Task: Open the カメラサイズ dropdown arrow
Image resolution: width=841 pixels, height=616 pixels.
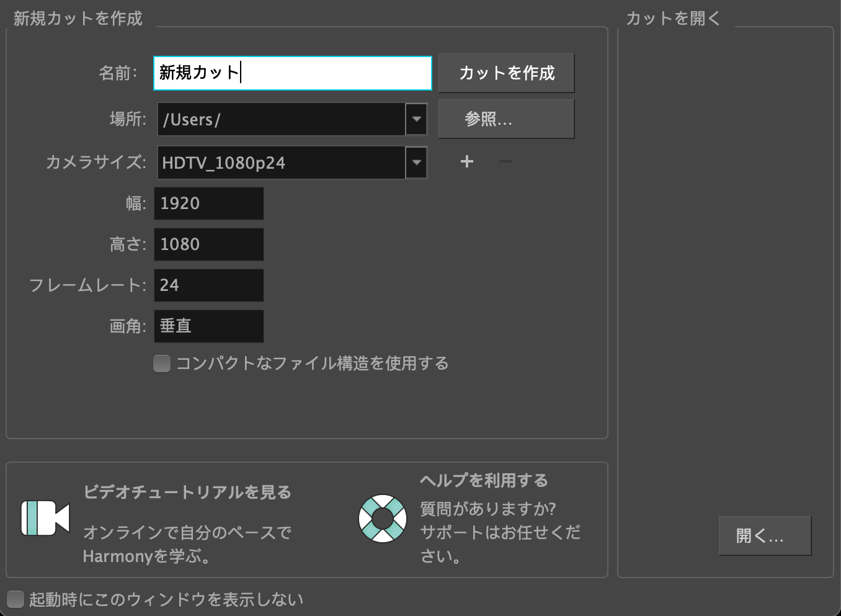Action: (x=417, y=163)
